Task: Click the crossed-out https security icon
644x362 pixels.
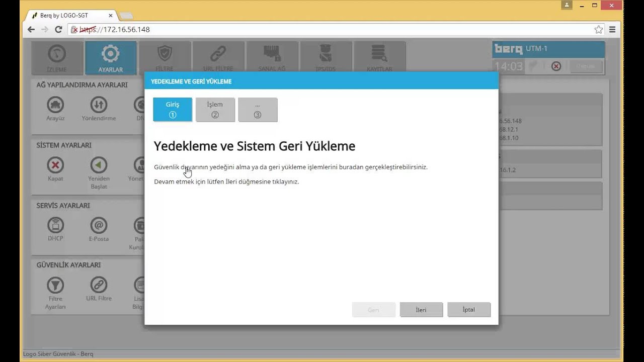Action: pyautogui.click(x=74, y=30)
